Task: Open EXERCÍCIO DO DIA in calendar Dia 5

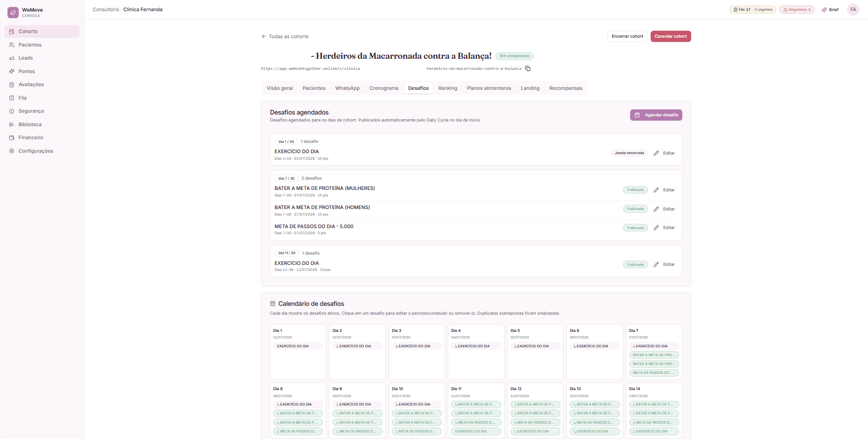Action: [535, 346]
